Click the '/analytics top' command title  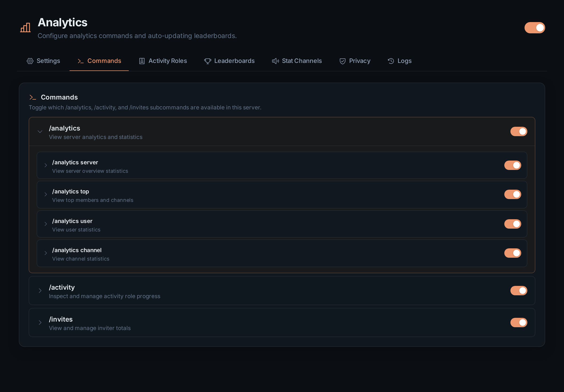pyautogui.click(x=70, y=192)
